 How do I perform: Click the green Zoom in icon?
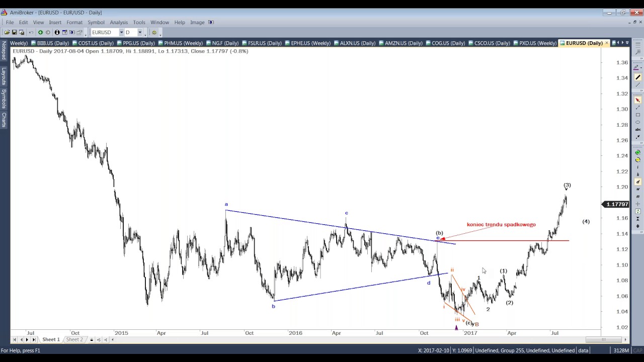(638, 152)
